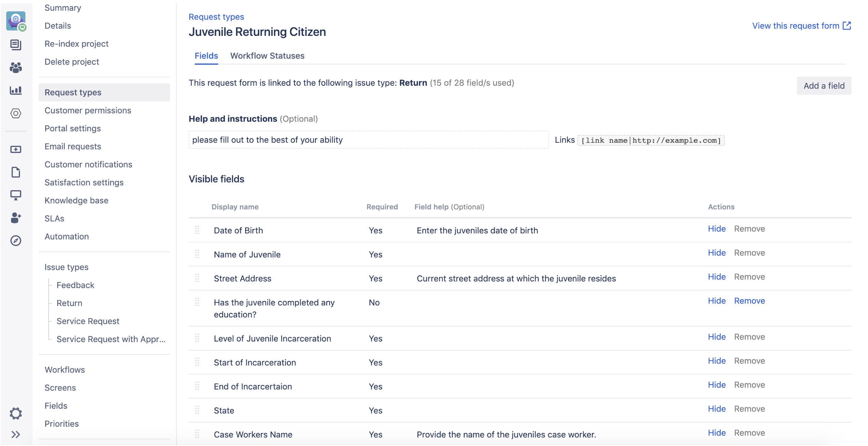
Task: Edit the Help and instructions field
Action: (x=369, y=140)
